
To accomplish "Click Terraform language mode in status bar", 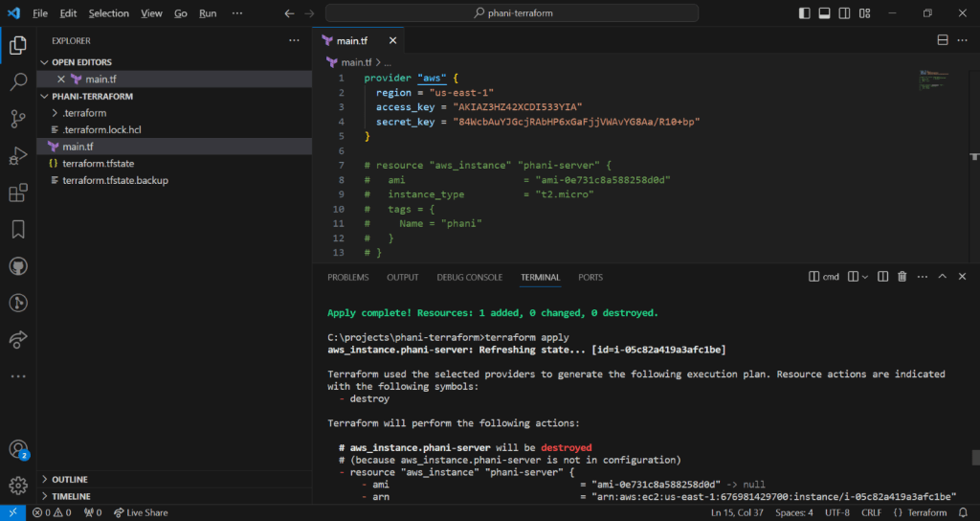I will (919, 512).
